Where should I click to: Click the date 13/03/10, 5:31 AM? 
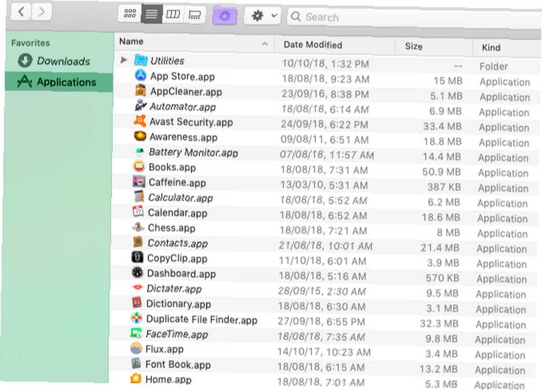pyautogui.click(x=324, y=185)
